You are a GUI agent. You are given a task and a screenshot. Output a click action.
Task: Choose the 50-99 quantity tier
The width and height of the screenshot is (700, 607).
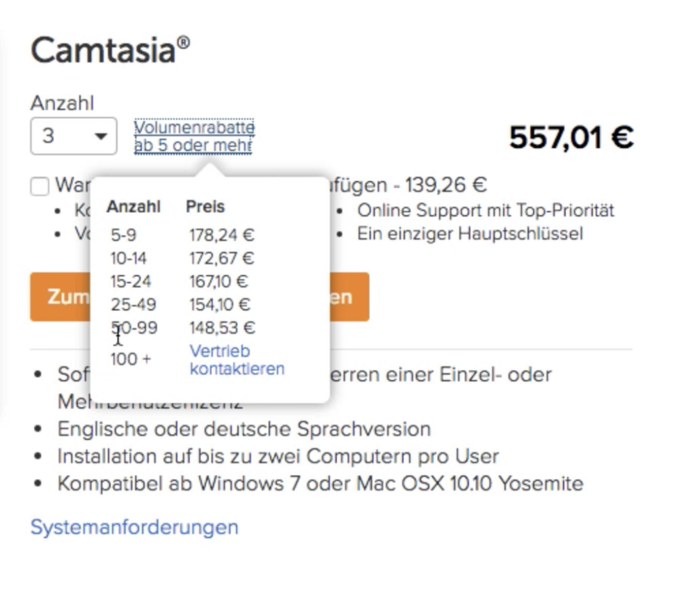pyautogui.click(x=134, y=327)
